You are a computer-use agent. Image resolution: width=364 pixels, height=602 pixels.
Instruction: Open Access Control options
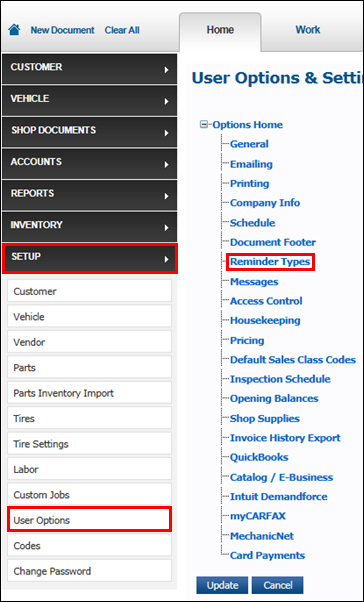tap(266, 301)
